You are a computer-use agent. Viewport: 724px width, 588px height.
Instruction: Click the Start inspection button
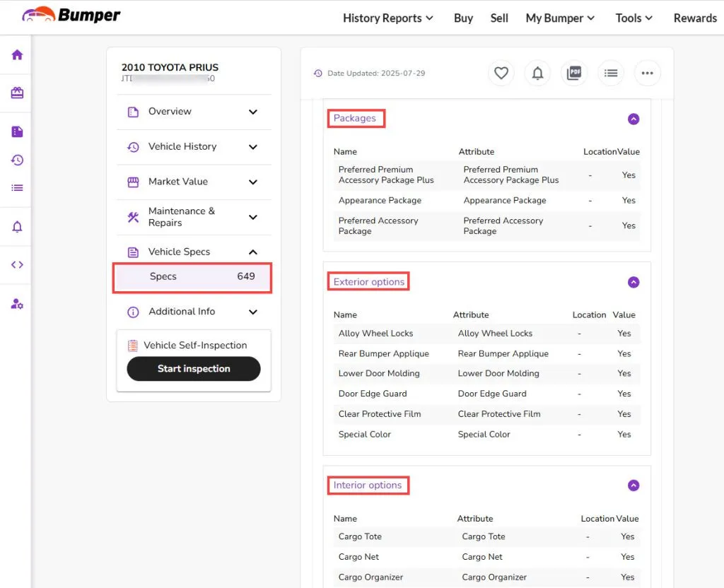point(194,369)
